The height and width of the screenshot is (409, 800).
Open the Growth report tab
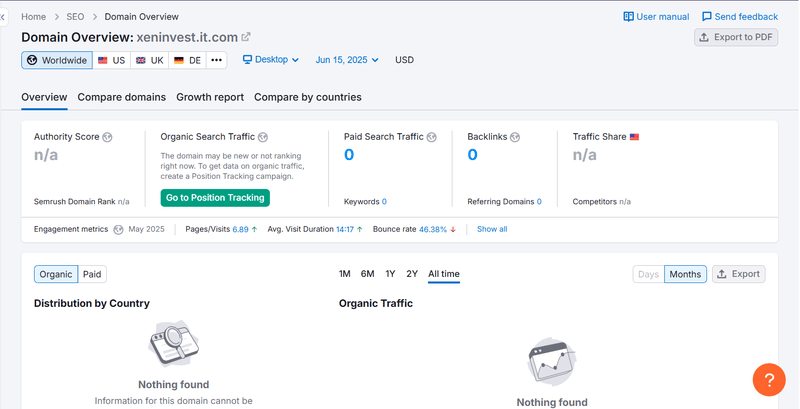[210, 97]
